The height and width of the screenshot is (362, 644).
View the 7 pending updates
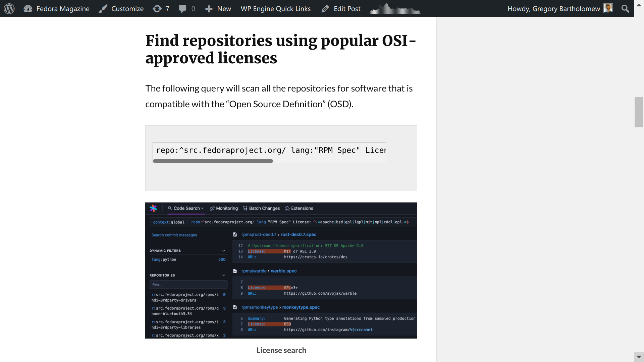[x=161, y=9]
